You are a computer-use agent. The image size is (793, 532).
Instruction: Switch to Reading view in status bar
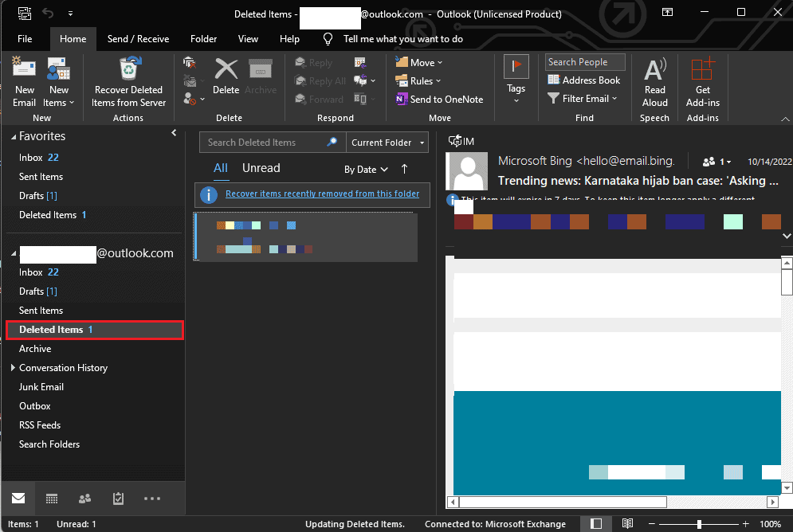point(628,524)
